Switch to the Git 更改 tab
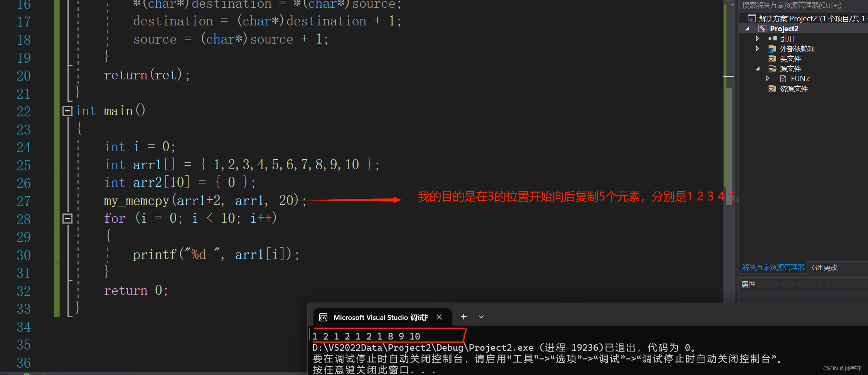Viewport: 868px width, 375px height. point(824,267)
